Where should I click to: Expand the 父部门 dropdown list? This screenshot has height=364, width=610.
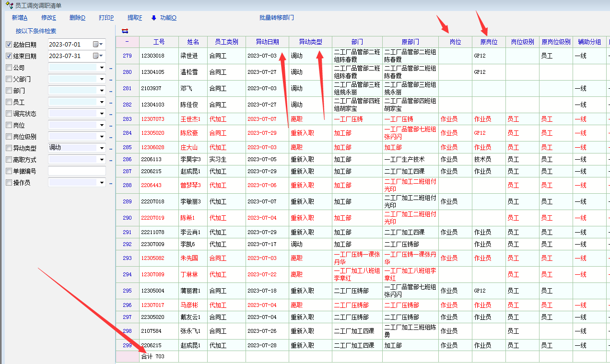pos(101,79)
